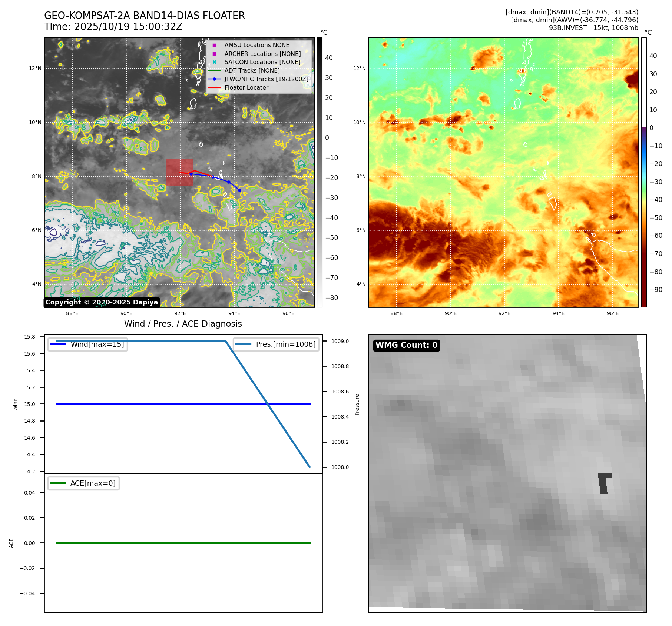Click the timestamp 2025/10/19 15:00:32Z
The image size is (672, 626).
coord(128,27)
